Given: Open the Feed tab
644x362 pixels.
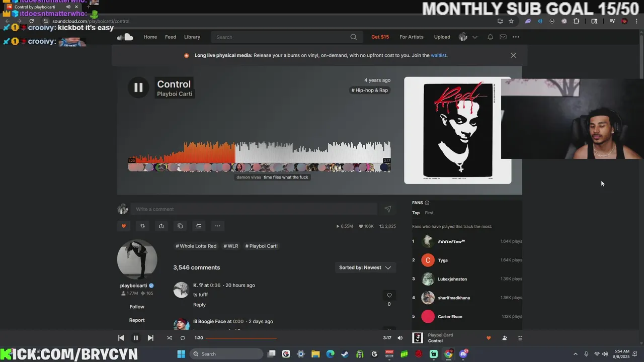Looking at the screenshot, I should click(171, 37).
